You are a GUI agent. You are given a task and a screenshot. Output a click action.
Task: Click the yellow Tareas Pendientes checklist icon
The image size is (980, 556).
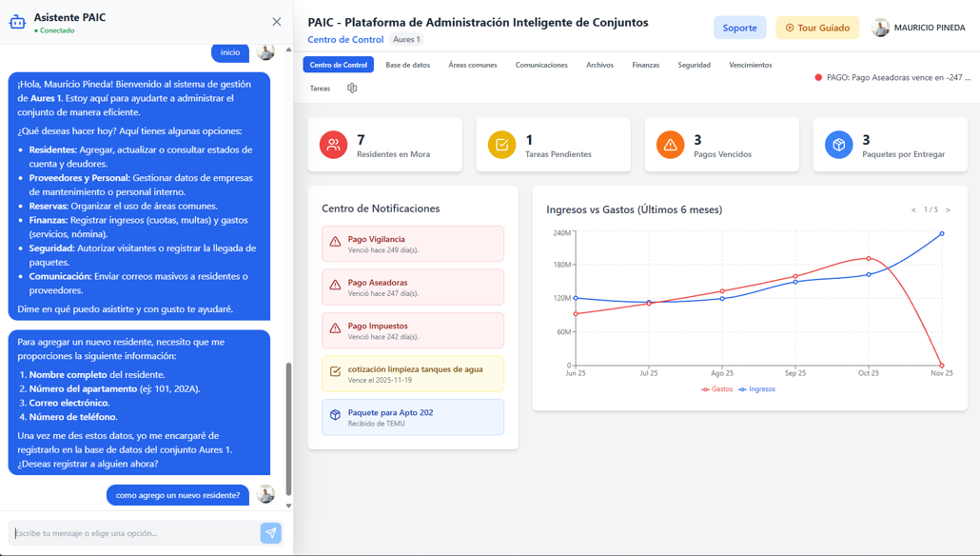pyautogui.click(x=501, y=145)
